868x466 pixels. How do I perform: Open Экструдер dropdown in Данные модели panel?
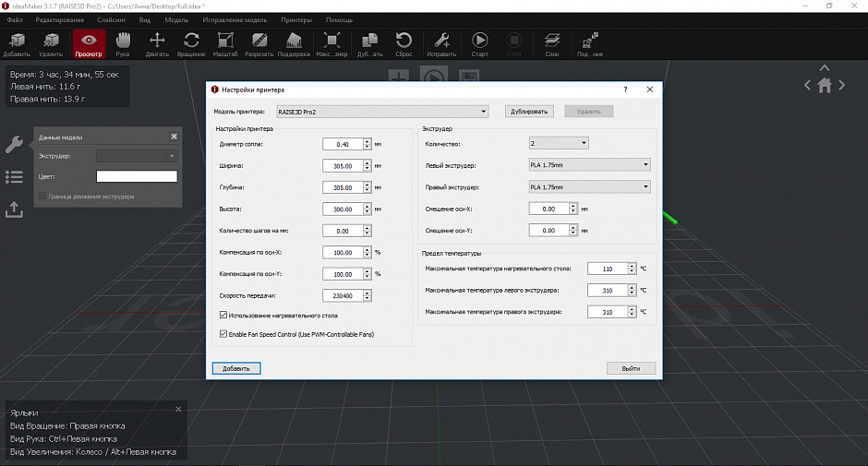(137, 156)
